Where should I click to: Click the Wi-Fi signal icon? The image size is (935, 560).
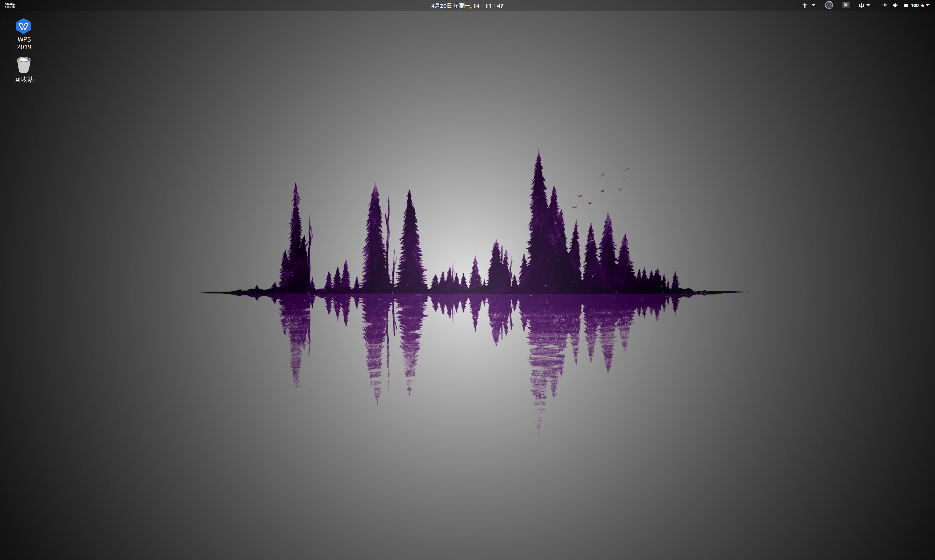[x=885, y=5]
